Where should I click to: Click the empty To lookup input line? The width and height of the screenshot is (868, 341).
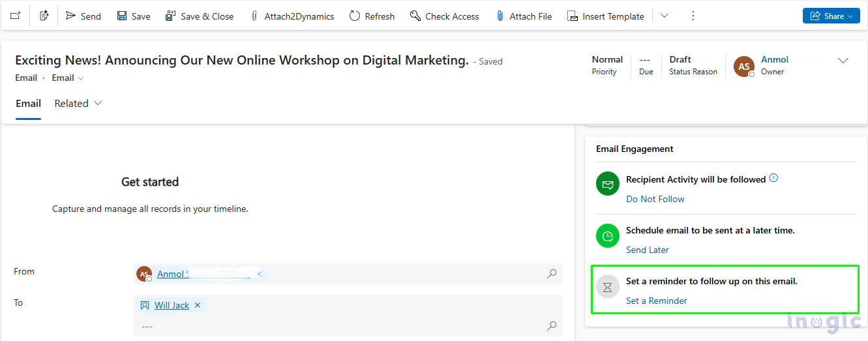[339, 326]
